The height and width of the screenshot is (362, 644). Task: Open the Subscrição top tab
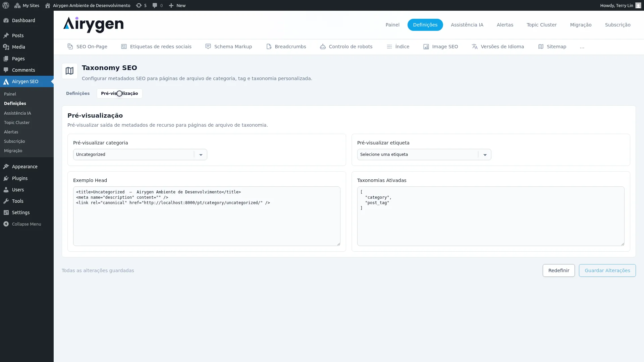(618, 25)
